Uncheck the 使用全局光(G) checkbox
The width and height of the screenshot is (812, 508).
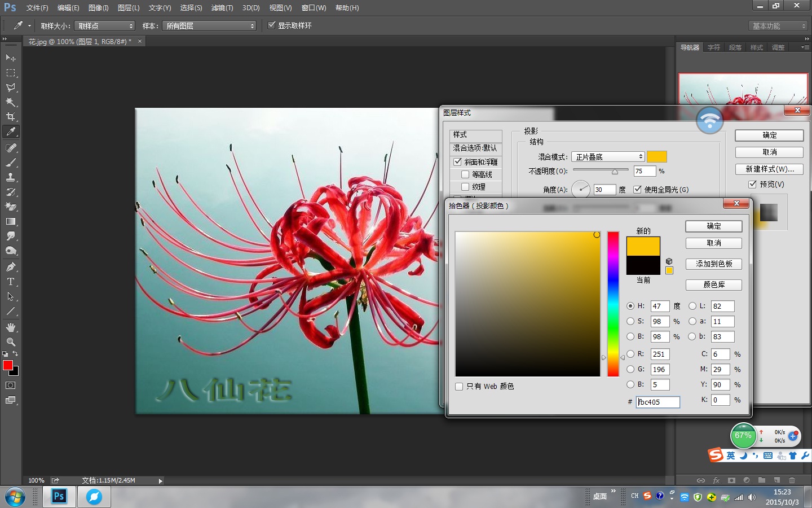pyautogui.click(x=638, y=190)
